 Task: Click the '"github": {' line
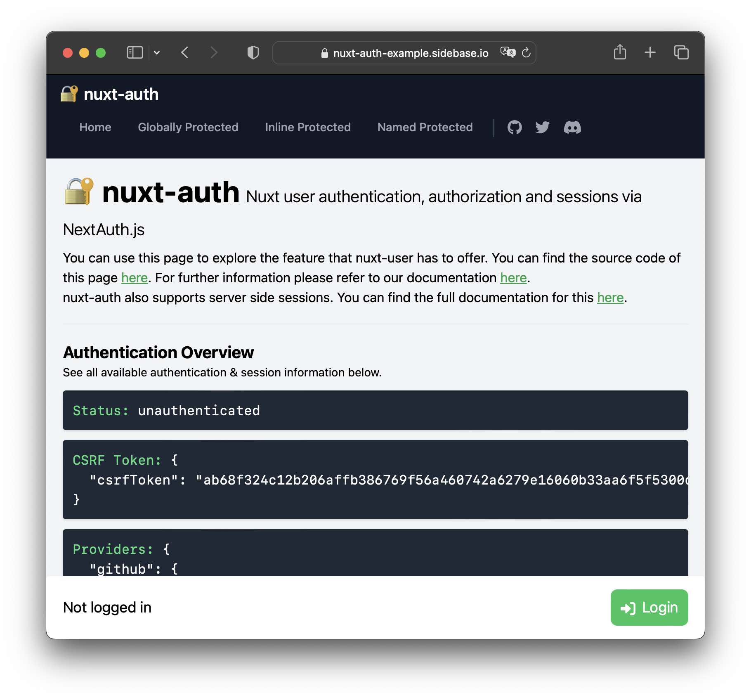click(134, 569)
